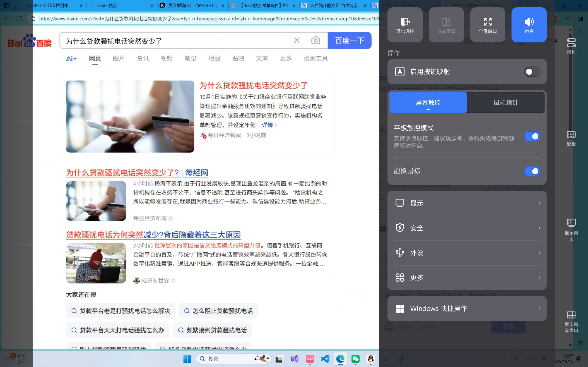Screen dimensions: 588x367
Task: Click the 百度一下 search button
Action: [349, 40]
